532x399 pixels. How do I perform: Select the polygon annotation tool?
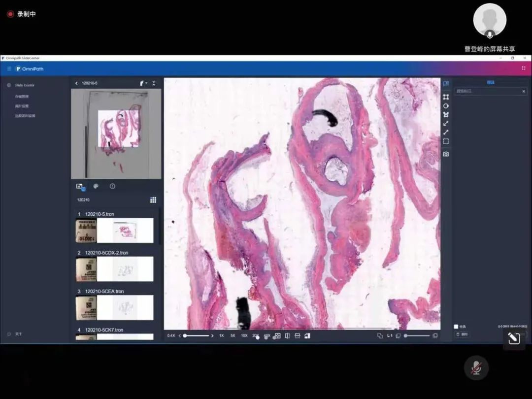446,115
